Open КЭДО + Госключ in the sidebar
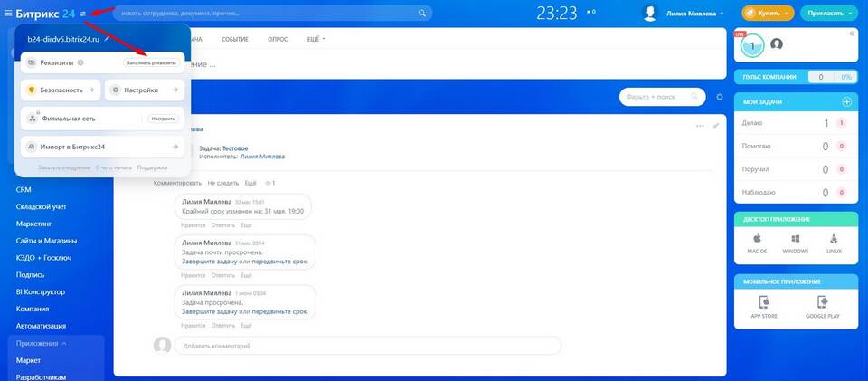Image resolution: width=868 pixels, height=381 pixels. click(x=43, y=258)
